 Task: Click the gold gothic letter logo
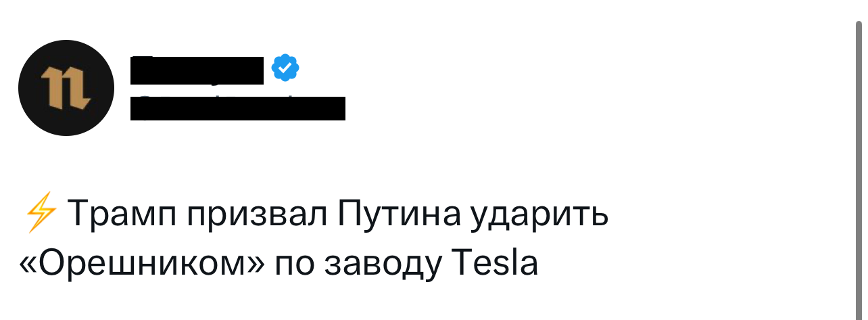(65, 87)
